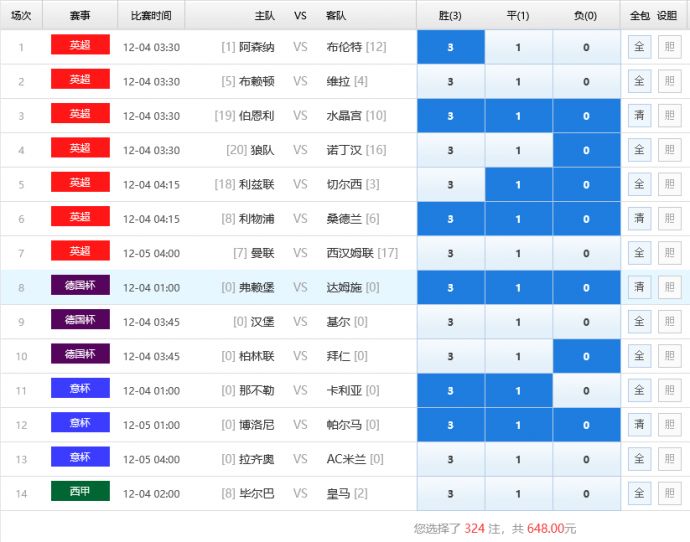The image size is (690, 542).
Task: Click the 西甲 tag in row 14
Action: click(x=80, y=493)
